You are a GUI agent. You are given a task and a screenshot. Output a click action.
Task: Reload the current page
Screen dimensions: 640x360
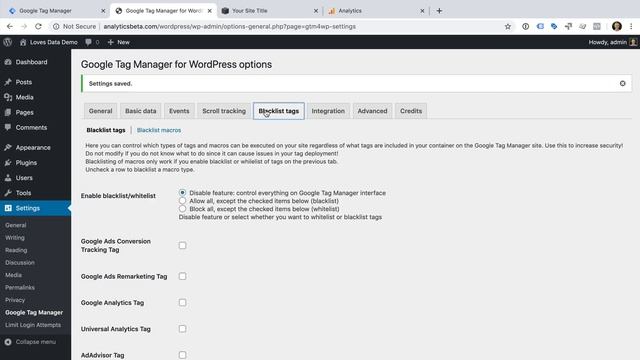(x=38, y=27)
